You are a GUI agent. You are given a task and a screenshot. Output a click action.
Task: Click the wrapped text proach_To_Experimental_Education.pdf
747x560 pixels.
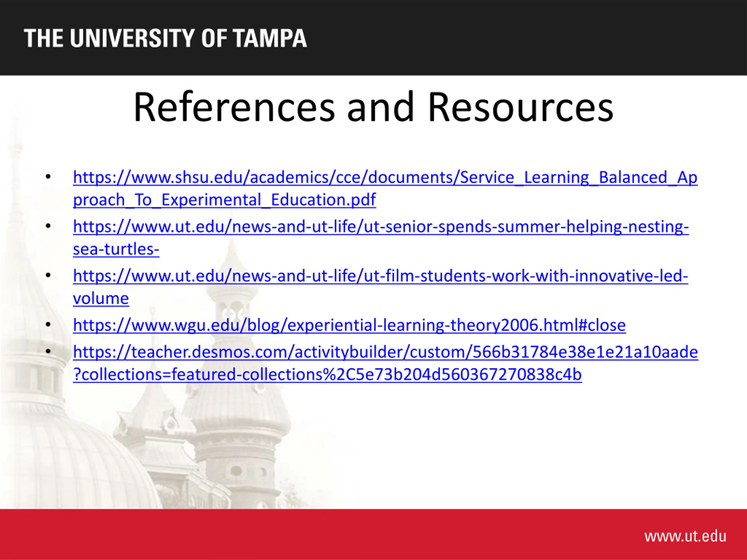(x=224, y=200)
